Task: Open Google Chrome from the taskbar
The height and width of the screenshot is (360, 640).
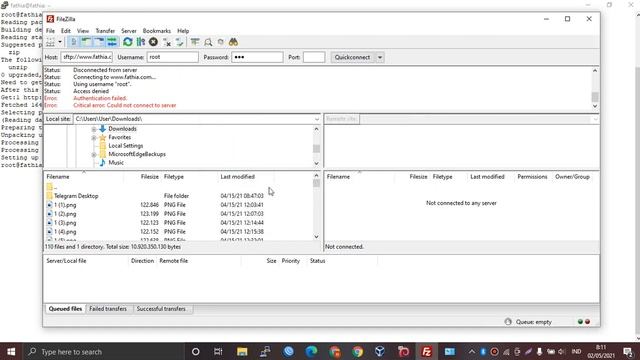Action: coord(358,351)
